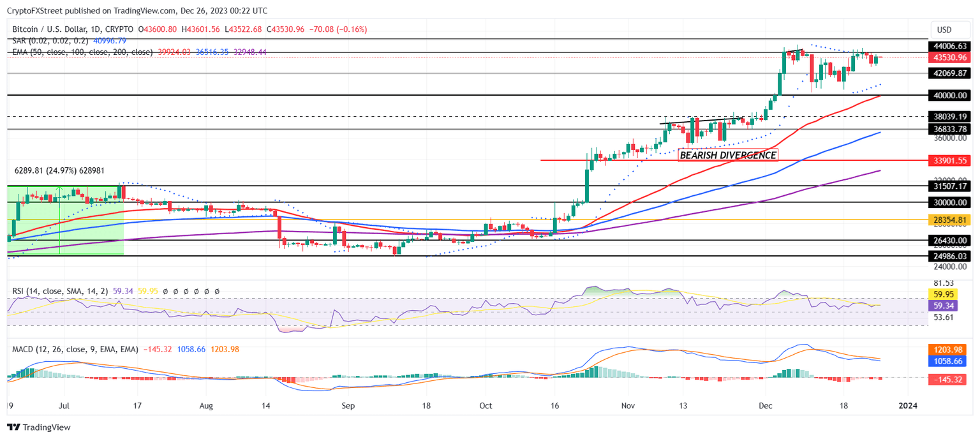Image resolution: width=980 pixels, height=439 pixels.
Task: Select the BEARISH DIVERGENCE text annotation
Action: pyautogui.click(x=728, y=154)
